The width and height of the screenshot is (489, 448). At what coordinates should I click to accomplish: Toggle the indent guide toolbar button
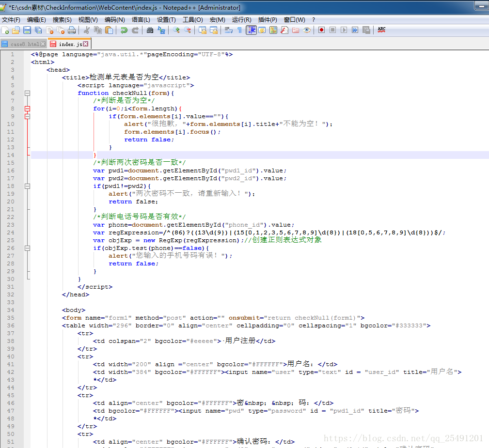(251, 30)
